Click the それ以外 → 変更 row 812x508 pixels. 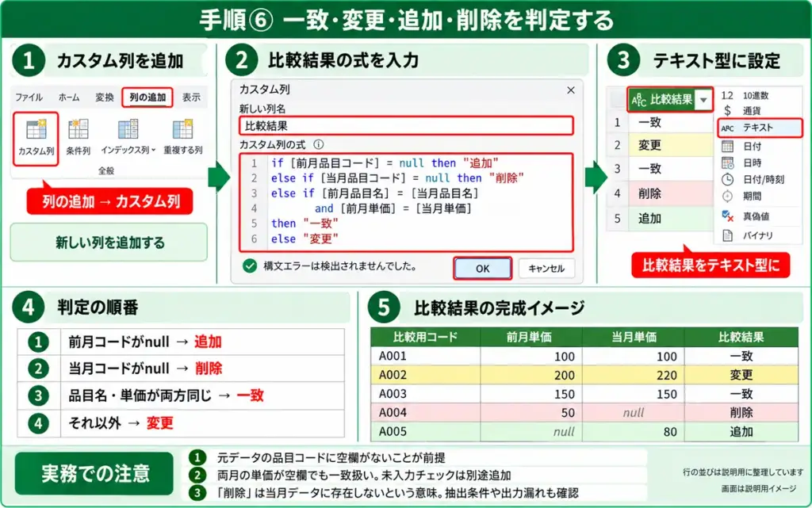pyautogui.click(x=181, y=424)
